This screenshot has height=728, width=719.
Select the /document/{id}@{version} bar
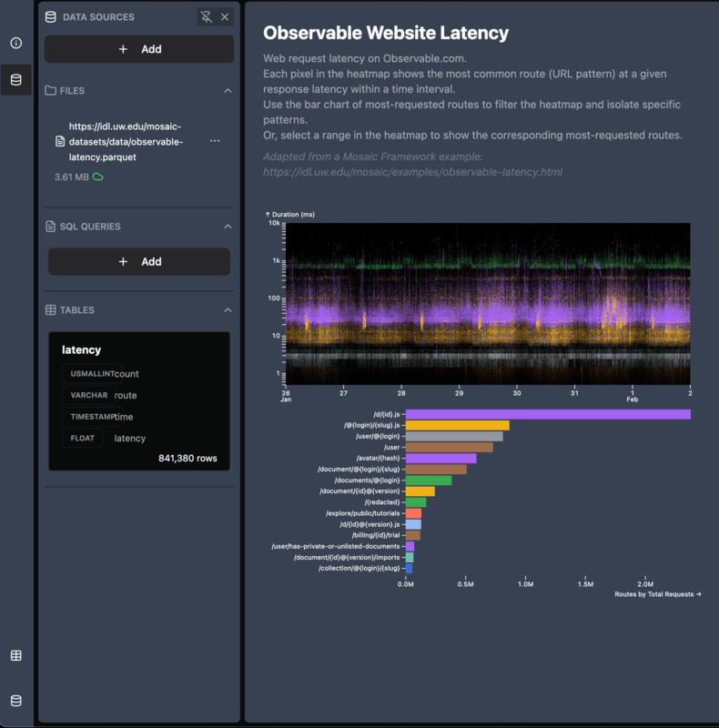[420, 491]
